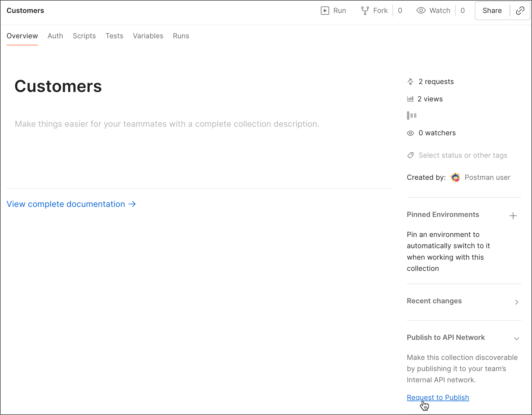The image size is (532, 415).
Task: Expand the Recent changes section
Action: 517,302
